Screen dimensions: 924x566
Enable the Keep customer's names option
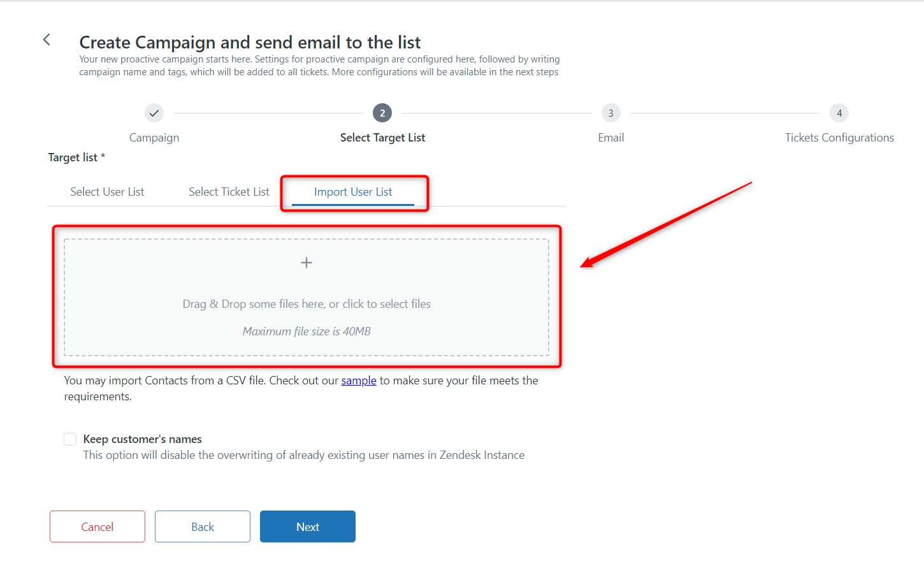click(x=69, y=439)
